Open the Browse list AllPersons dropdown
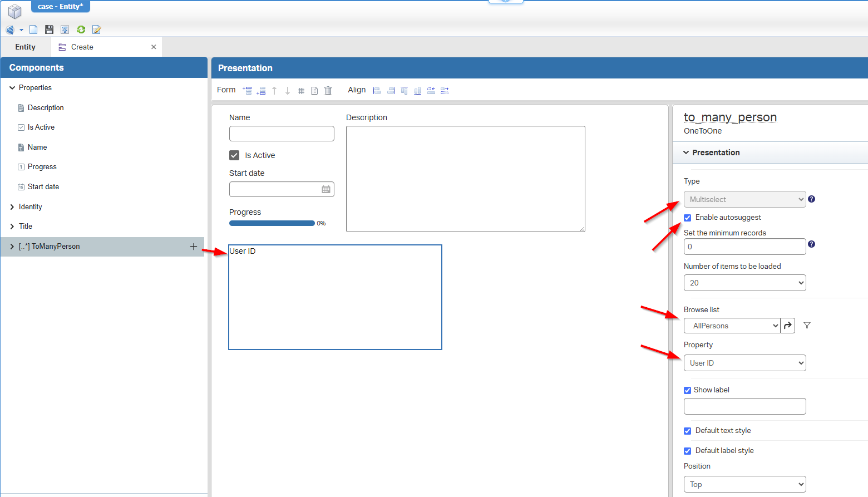868x497 pixels. pos(732,326)
